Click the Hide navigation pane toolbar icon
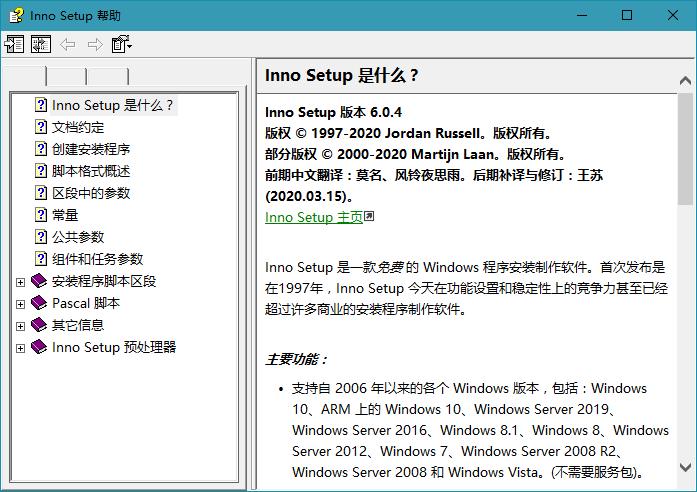 (x=14, y=44)
